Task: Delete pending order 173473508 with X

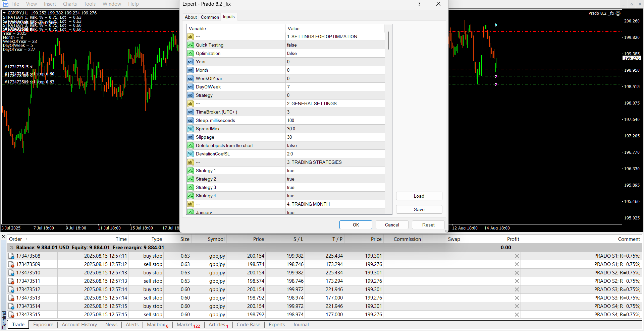Action: [517, 256]
